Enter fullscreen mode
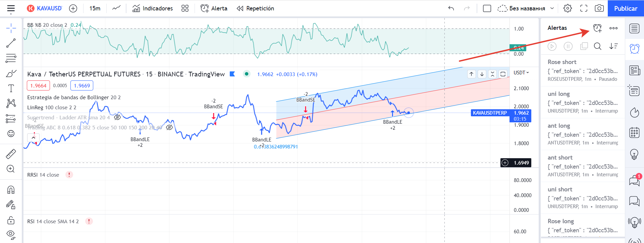Image resolution: width=644 pixels, height=243 pixels. pos(584,8)
